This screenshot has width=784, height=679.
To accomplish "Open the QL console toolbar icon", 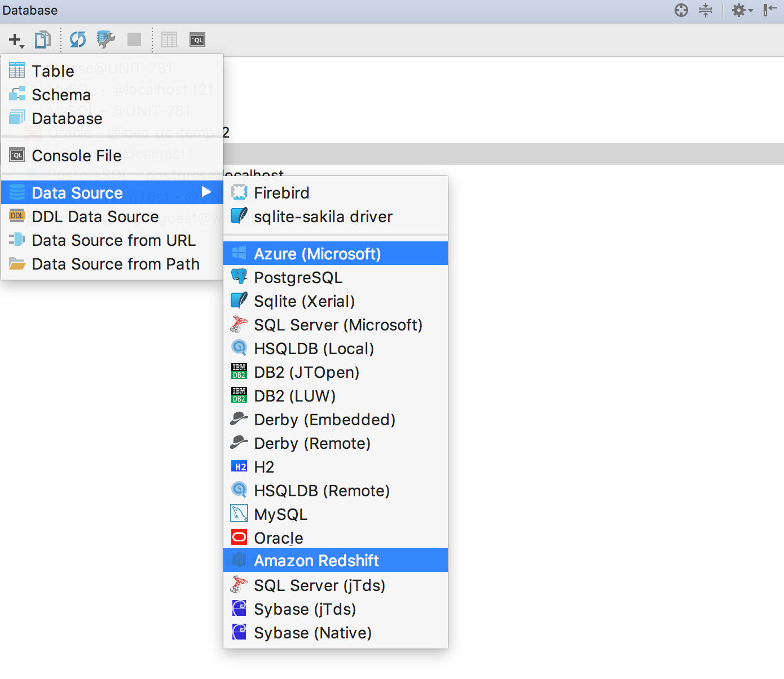I will [197, 40].
